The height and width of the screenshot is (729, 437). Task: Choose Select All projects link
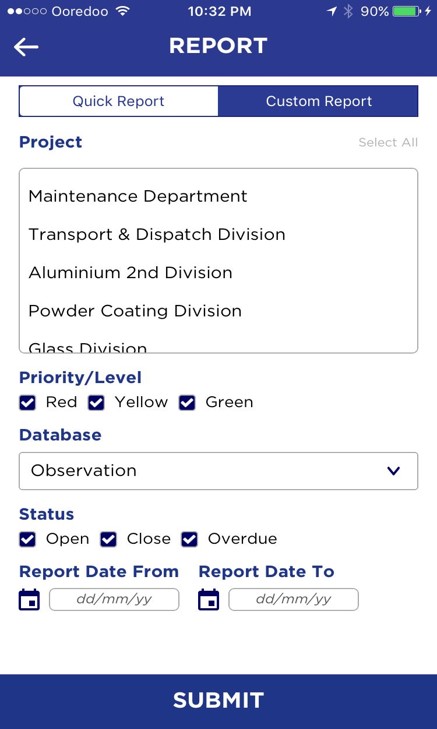click(388, 142)
